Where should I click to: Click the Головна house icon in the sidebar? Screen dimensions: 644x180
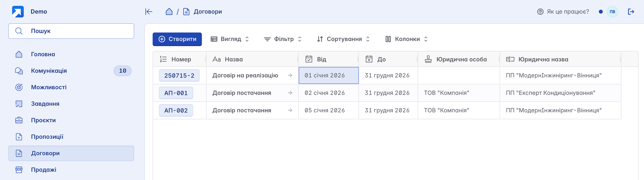tap(19, 54)
